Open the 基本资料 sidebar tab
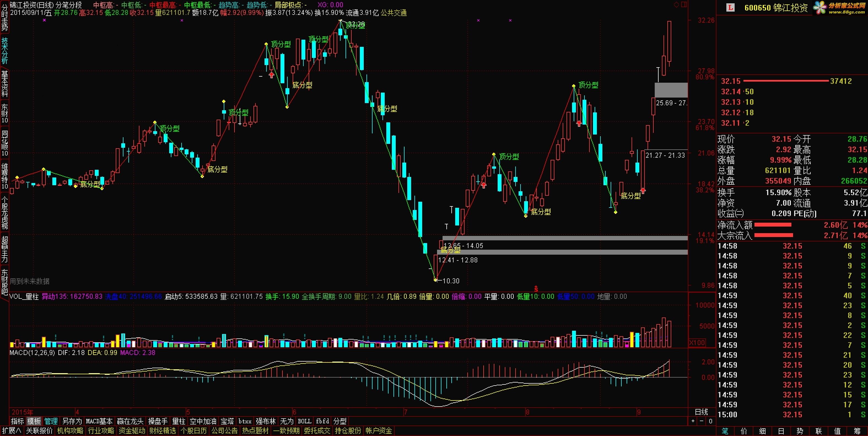Viewport: 868px width, 436px height. coord(4,84)
